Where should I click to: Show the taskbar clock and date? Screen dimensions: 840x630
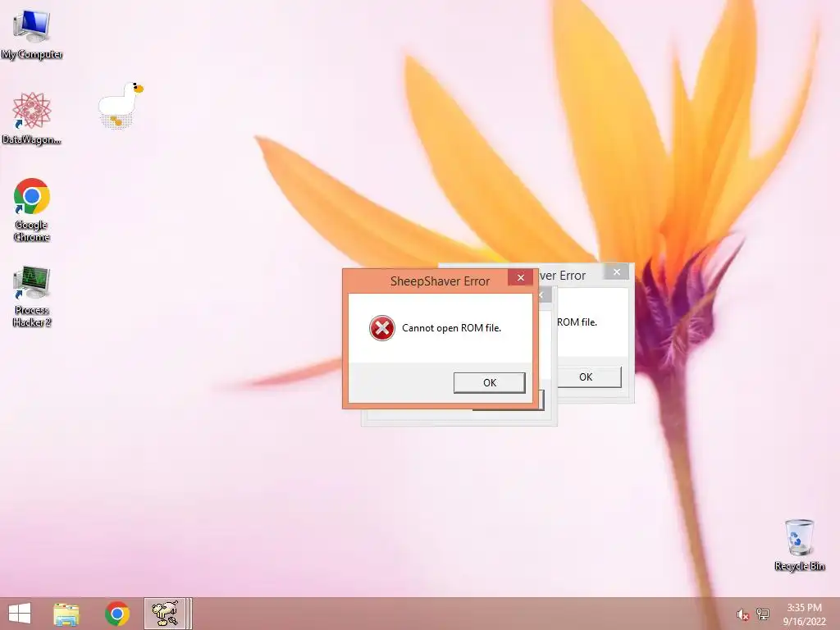pos(804,614)
